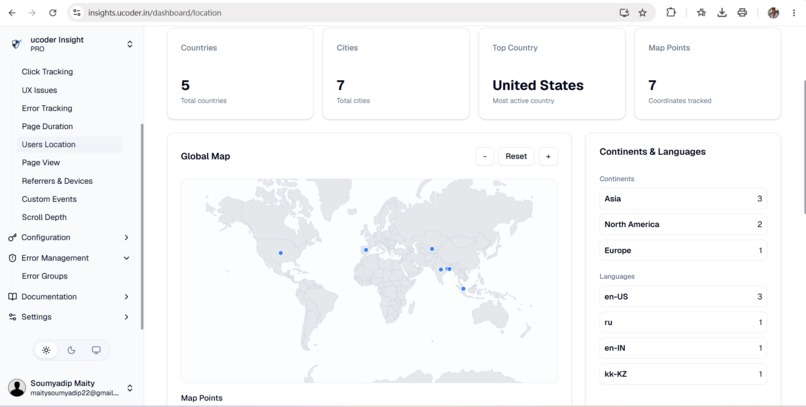Click the map point in Central Asia

(432, 249)
